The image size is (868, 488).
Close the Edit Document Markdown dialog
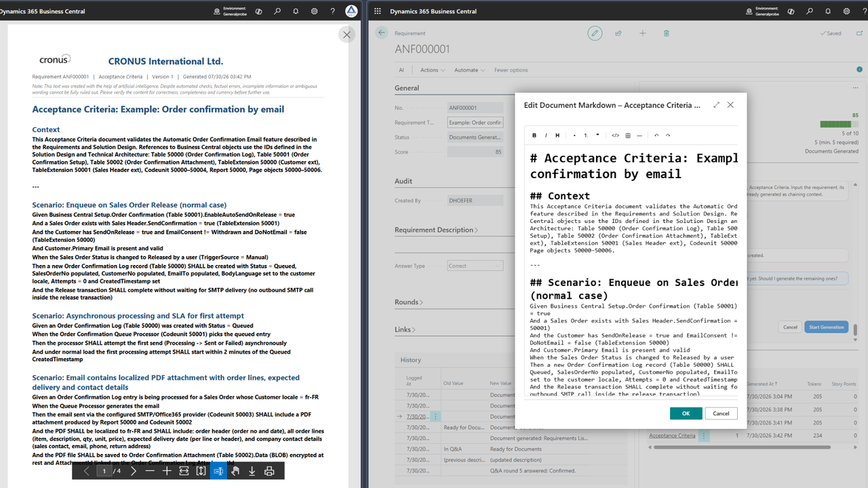tap(730, 105)
